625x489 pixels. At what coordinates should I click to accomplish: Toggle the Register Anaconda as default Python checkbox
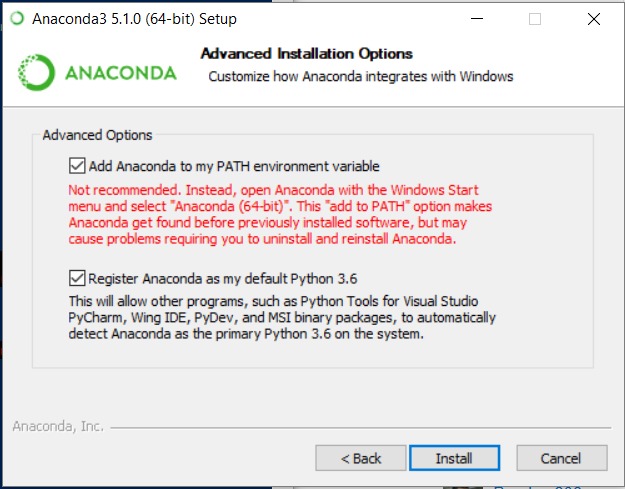[77, 278]
